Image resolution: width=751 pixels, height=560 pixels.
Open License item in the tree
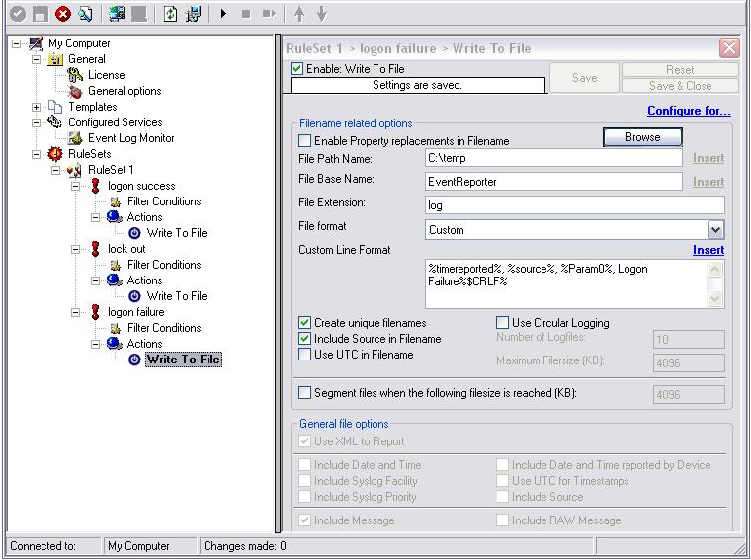point(106,75)
